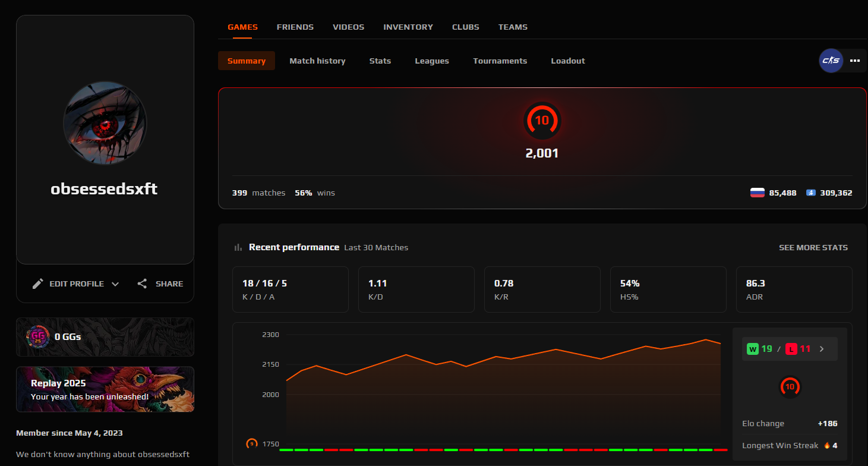Click a red loss marker under the Elo chart
Screen dimensions: 868x466
tap(330, 451)
